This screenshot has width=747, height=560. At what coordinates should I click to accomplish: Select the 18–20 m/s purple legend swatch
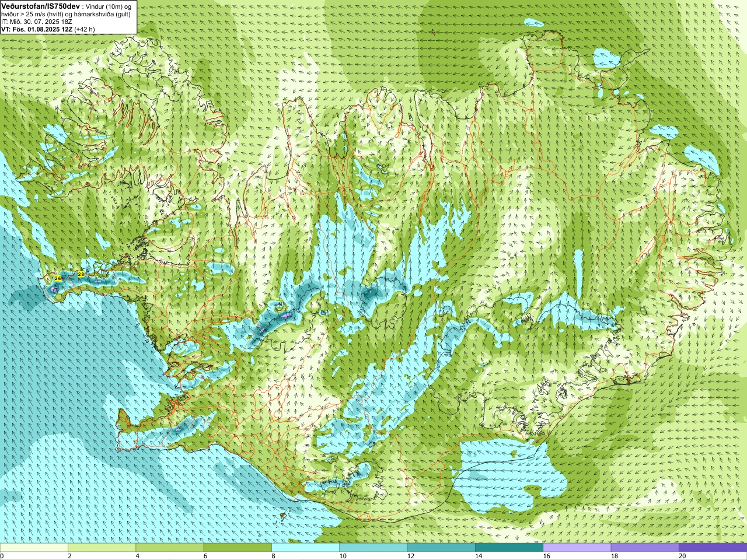tap(645, 548)
